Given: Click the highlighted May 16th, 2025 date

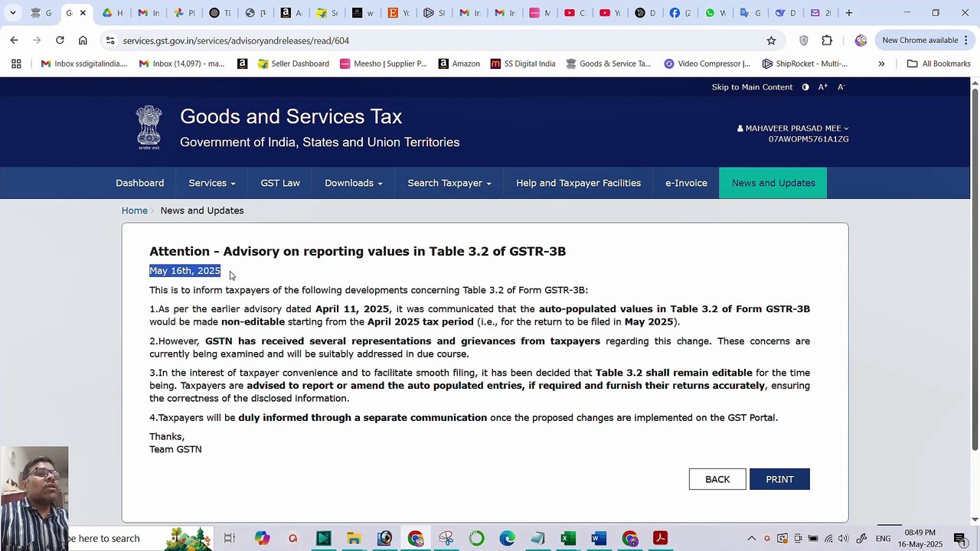Looking at the screenshot, I should pos(185,271).
